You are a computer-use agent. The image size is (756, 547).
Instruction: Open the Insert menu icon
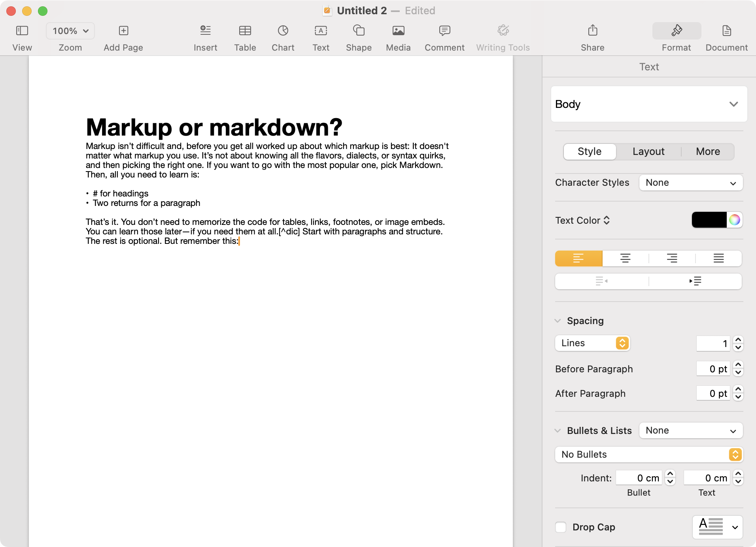[x=205, y=31]
